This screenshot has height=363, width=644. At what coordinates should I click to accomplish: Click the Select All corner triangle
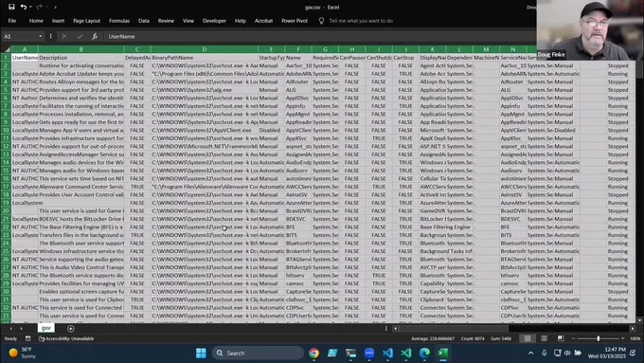pyautogui.click(x=6, y=49)
